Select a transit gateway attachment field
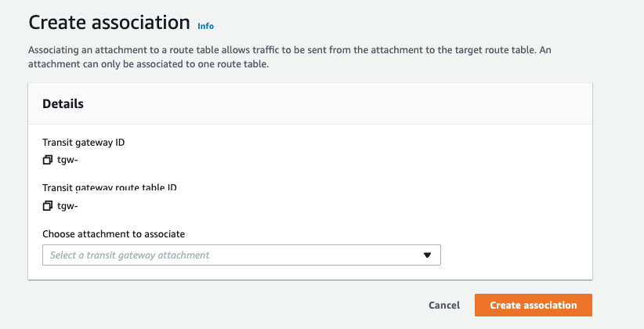 pos(241,255)
